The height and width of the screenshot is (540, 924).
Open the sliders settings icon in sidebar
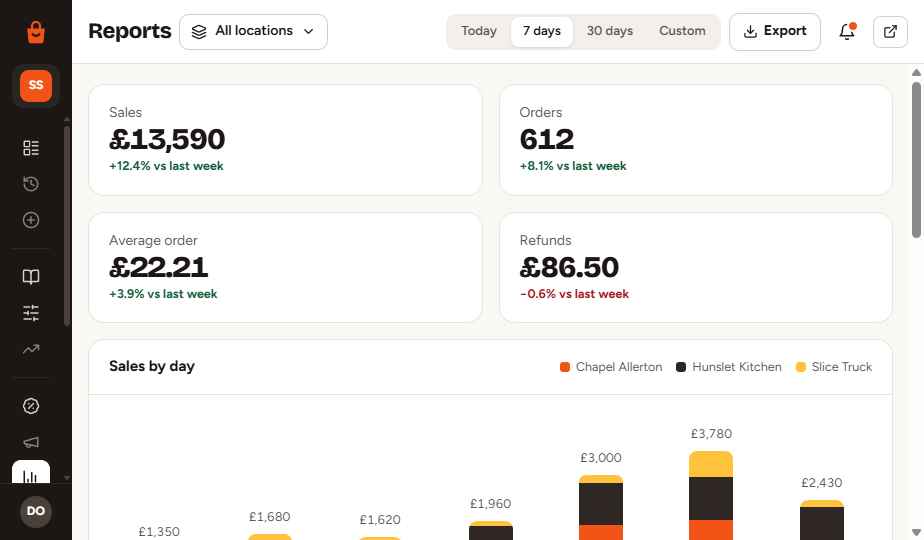click(31, 312)
